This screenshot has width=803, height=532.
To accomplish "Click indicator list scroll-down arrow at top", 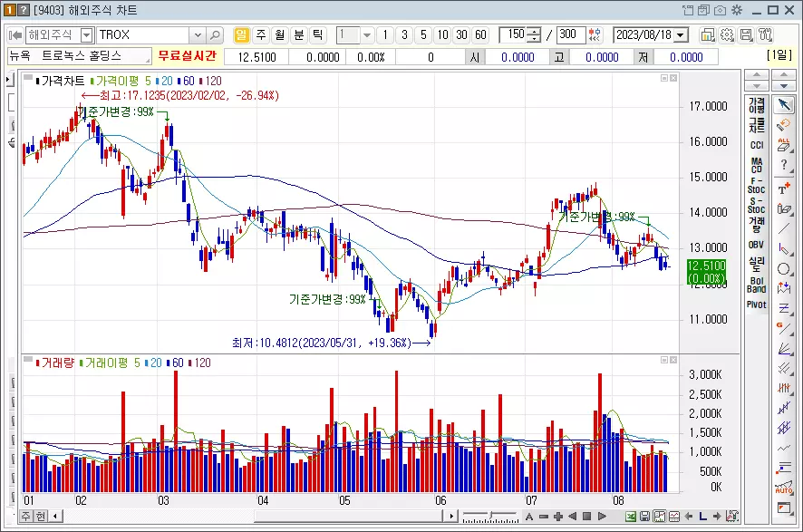I will coord(757,85).
